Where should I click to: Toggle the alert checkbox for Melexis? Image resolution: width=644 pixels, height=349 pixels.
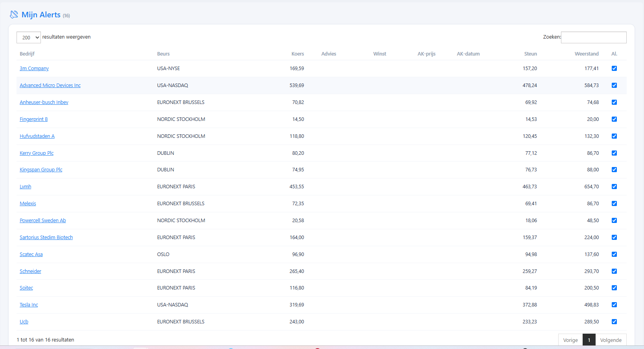tap(614, 204)
